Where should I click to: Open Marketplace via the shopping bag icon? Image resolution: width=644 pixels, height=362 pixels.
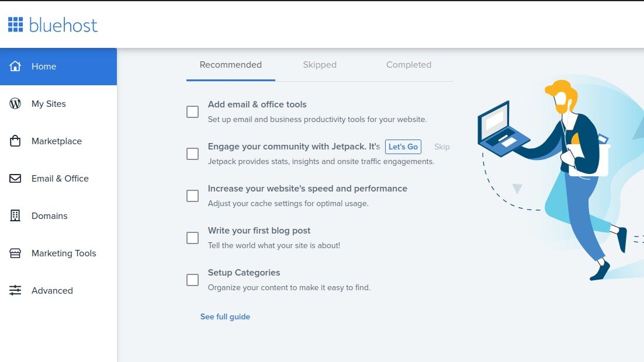(x=15, y=141)
